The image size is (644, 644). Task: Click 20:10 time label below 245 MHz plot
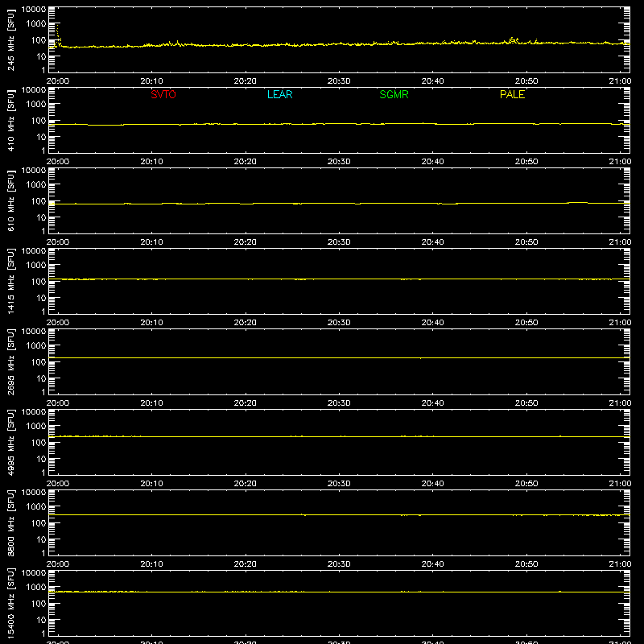pyautogui.click(x=151, y=81)
